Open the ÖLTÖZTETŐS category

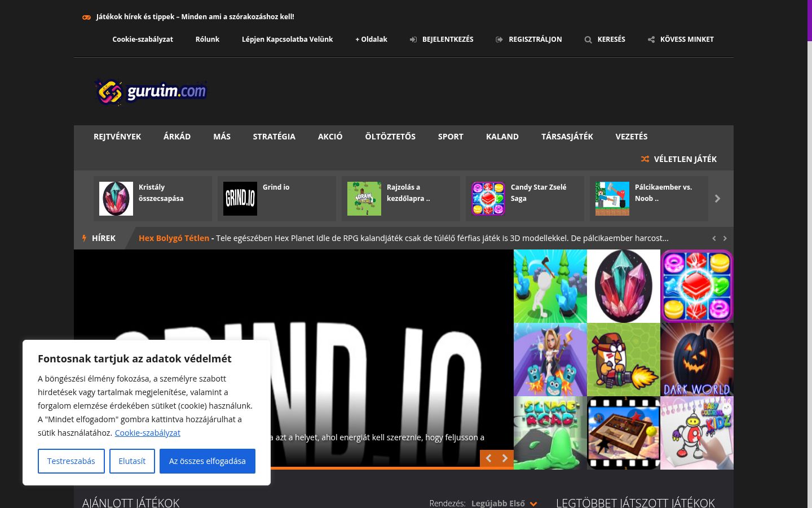[390, 137]
